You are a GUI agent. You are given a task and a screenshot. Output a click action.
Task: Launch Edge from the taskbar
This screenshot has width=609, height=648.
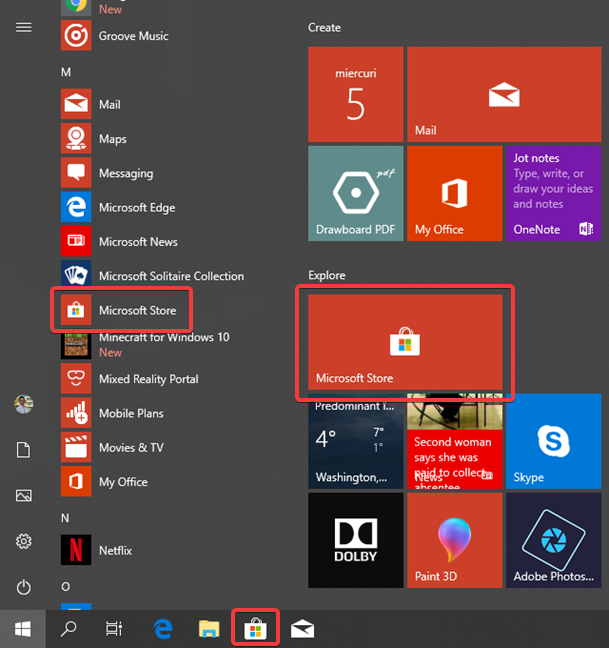tap(163, 629)
